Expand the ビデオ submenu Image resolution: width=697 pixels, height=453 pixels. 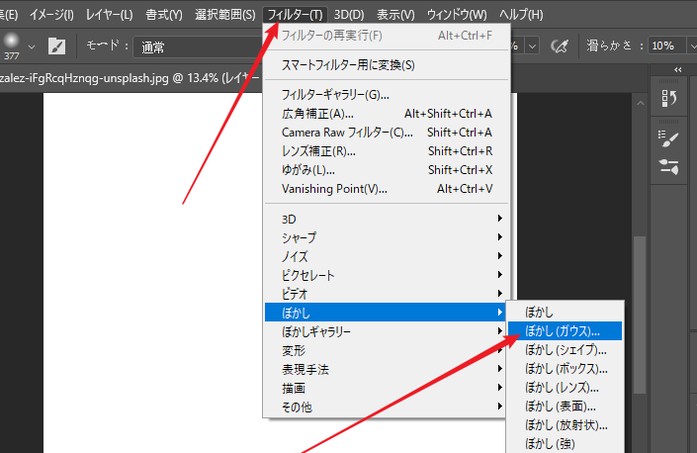(385, 294)
